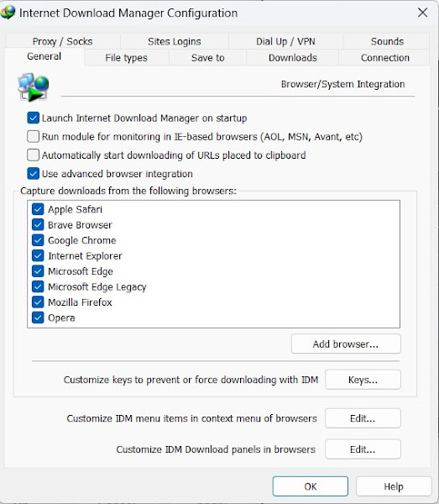The width and height of the screenshot is (439, 504).
Task: Toggle Opera browser checkbox
Action: pyautogui.click(x=38, y=318)
